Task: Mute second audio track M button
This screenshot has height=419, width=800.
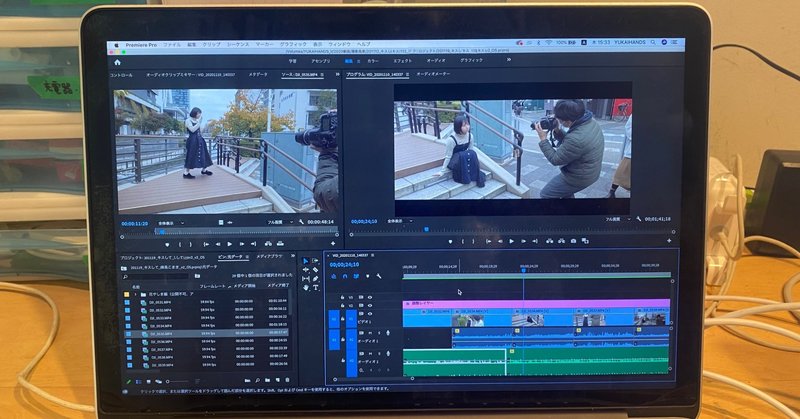Action: [370, 353]
